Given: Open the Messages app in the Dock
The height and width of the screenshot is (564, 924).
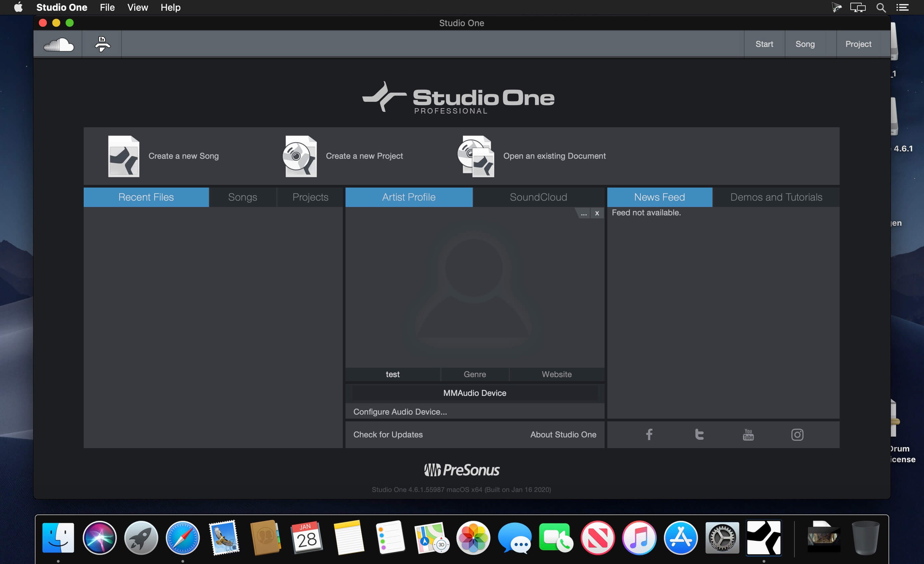Looking at the screenshot, I should (x=515, y=538).
